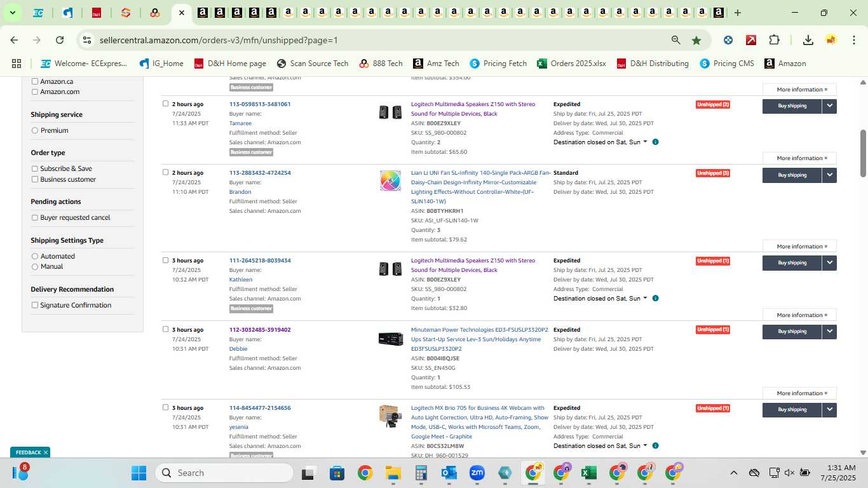Expand Buy shipping arrow for Tamaree's order
Screen dimensions: 868x488
click(x=829, y=106)
